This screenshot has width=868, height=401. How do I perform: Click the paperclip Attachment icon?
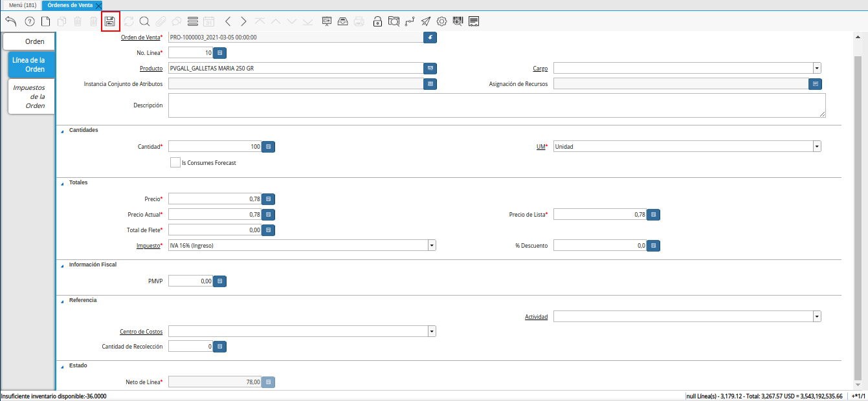click(x=161, y=21)
